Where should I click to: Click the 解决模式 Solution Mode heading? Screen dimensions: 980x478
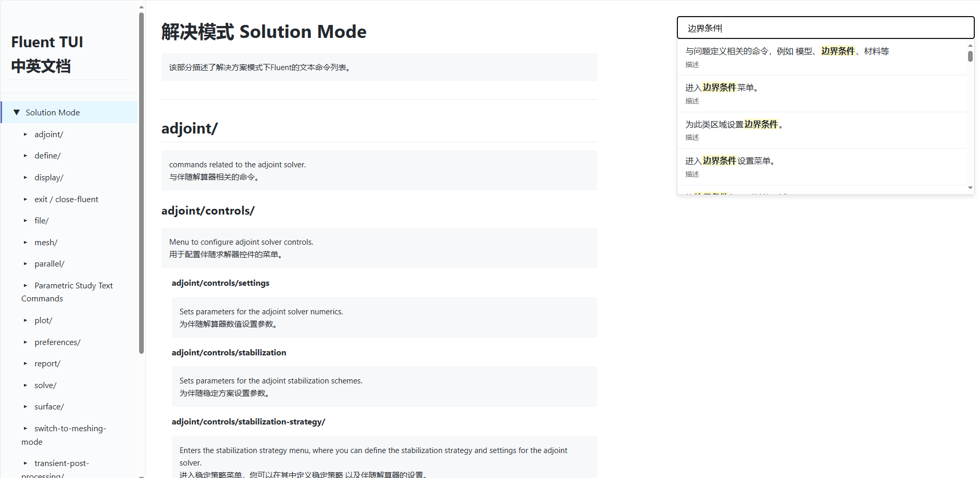(x=264, y=32)
